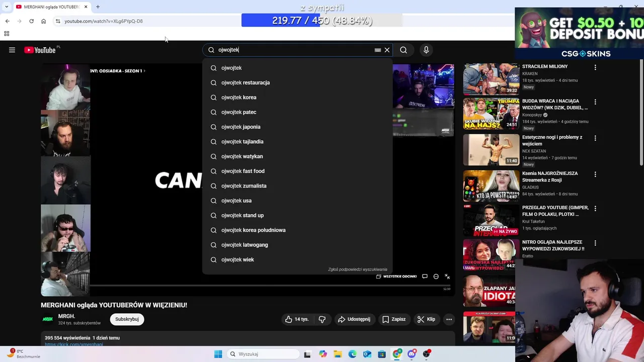Select the suggestion "ojwojtek restauracja"
644x362 pixels.
(x=297, y=82)
